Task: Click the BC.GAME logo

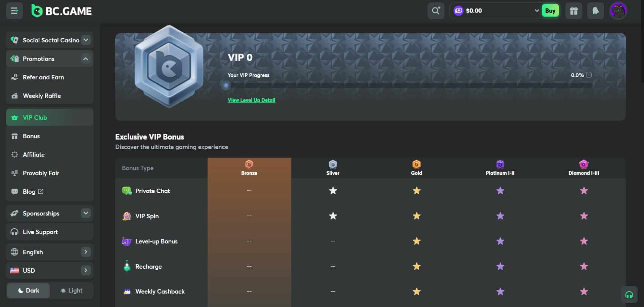Action: [62, 11]
